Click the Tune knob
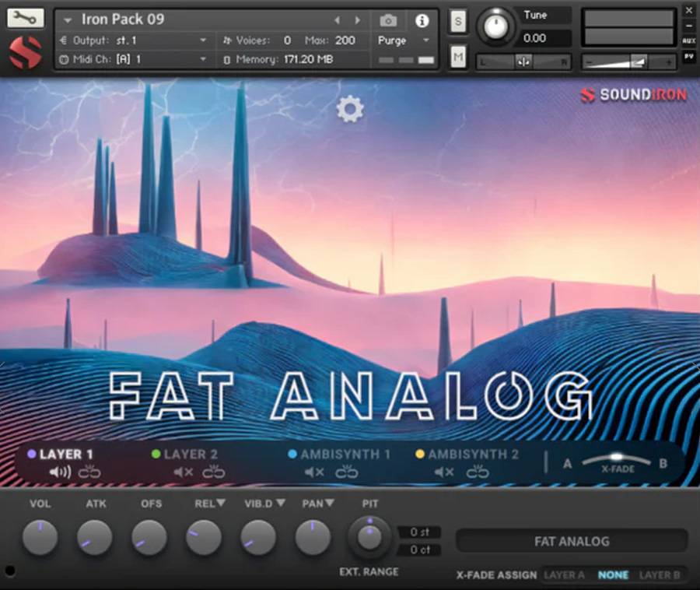The width and height of the screenshot is (700, 590). pyautogui.click(x=496, y=26)
